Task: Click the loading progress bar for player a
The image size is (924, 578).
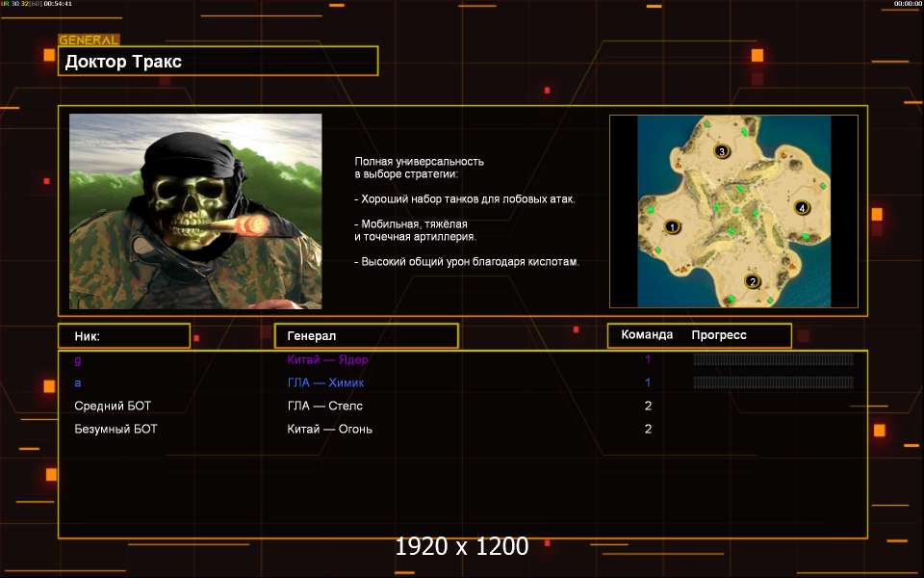Action: click(773, 382)
